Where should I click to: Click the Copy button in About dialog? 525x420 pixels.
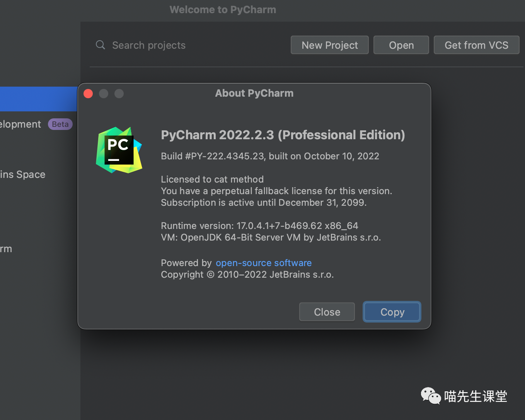392,312
